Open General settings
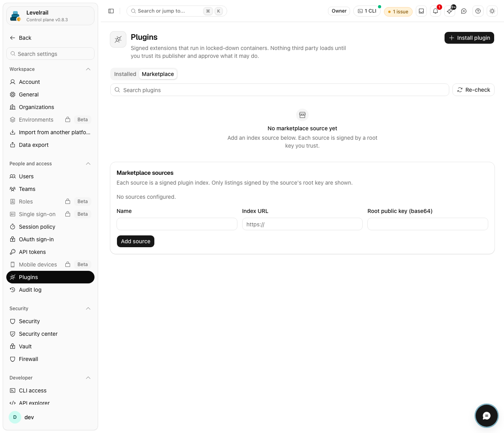The width and height of the screenshot is (504, 433). tap(50, 94)
